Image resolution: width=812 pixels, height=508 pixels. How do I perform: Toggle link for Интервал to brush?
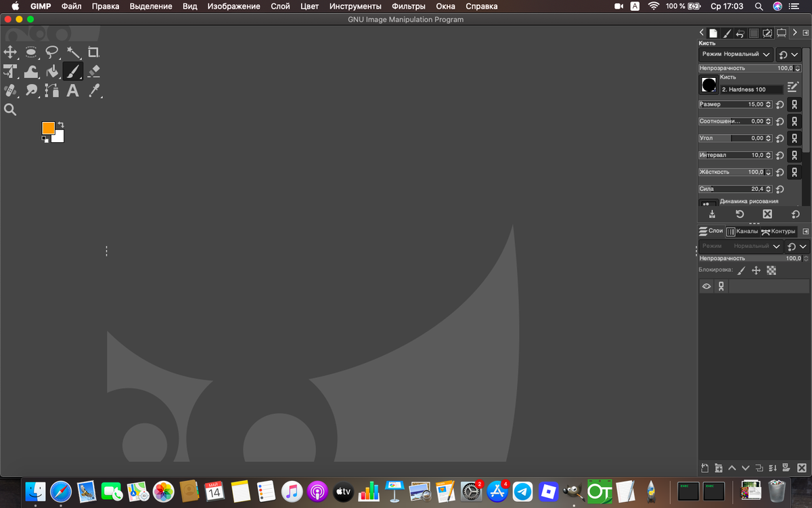click(795, 155)
